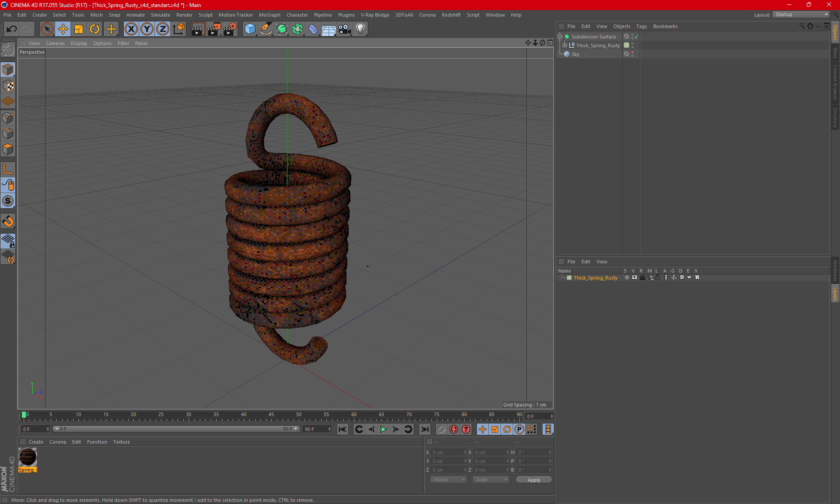The image size is (840, 504).
Task: Open Objects tab on right edge
Action: pos(835,33)
